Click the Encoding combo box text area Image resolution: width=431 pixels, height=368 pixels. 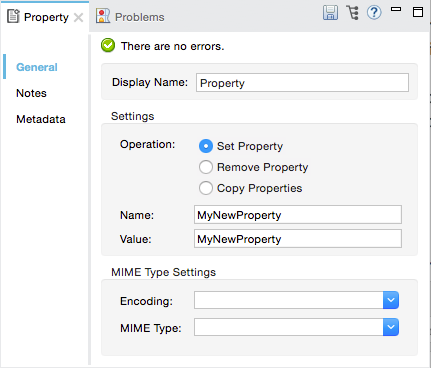pos(289,300)
